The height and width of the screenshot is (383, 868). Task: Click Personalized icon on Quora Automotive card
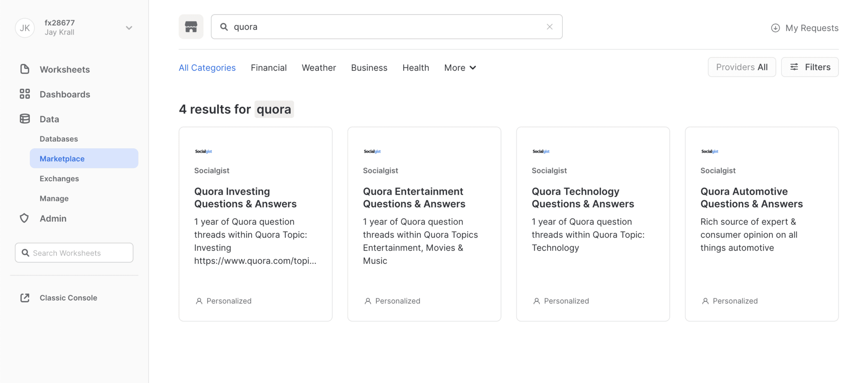coord(705,301)
